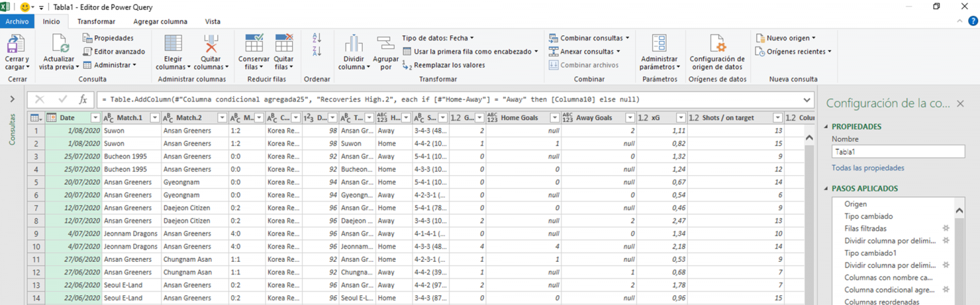Close the Configuración de la consulta pane

point(960,104)
